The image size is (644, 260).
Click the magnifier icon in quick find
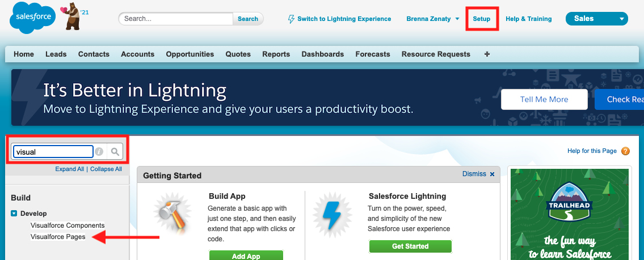115,152
